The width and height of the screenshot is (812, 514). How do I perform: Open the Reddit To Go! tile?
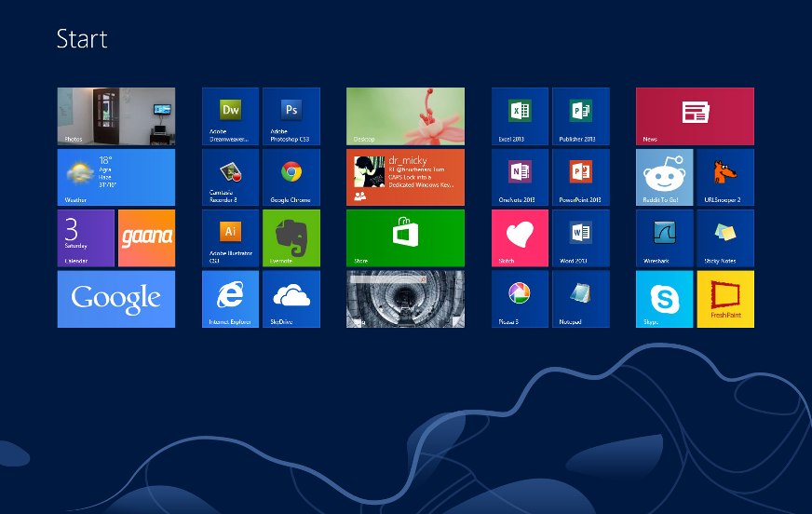point(665,178)
